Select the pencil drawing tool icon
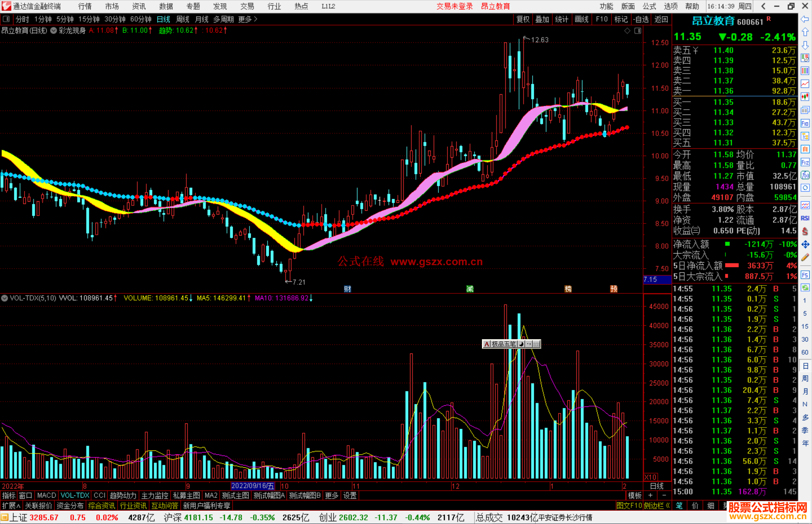 tap(805, 258)
